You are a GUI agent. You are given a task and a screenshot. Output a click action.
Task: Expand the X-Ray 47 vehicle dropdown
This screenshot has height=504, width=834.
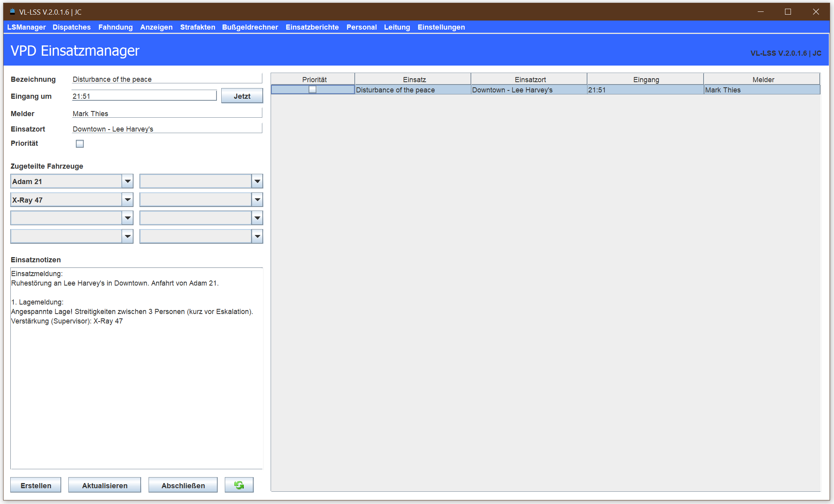pos(127,200)
